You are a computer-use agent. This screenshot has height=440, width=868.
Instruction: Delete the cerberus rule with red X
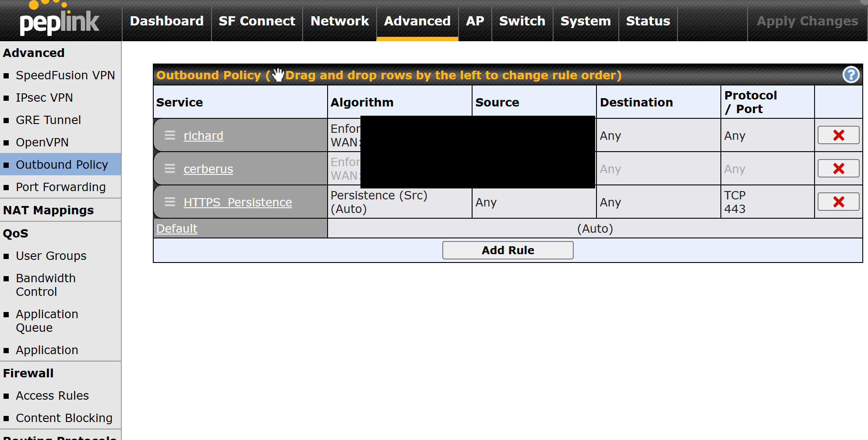pos(838,169)
